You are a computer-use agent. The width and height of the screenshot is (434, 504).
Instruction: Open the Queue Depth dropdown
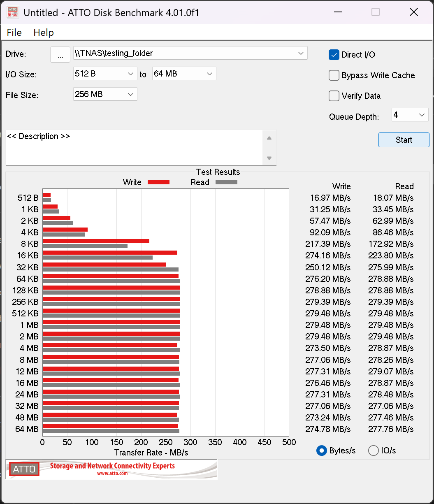click(422, 115)
